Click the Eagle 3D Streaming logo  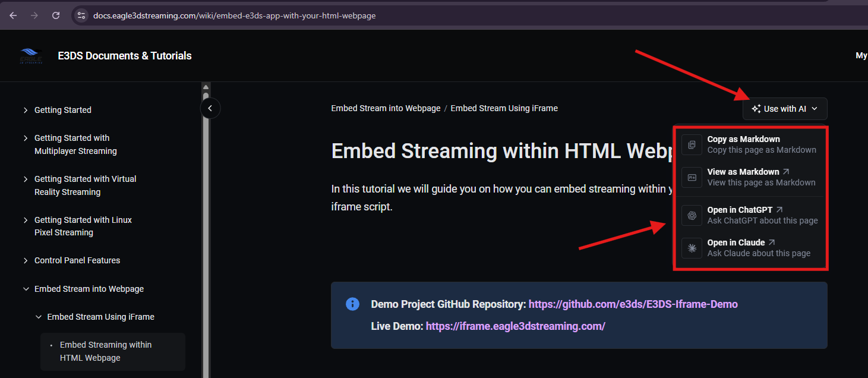point(31,55)
